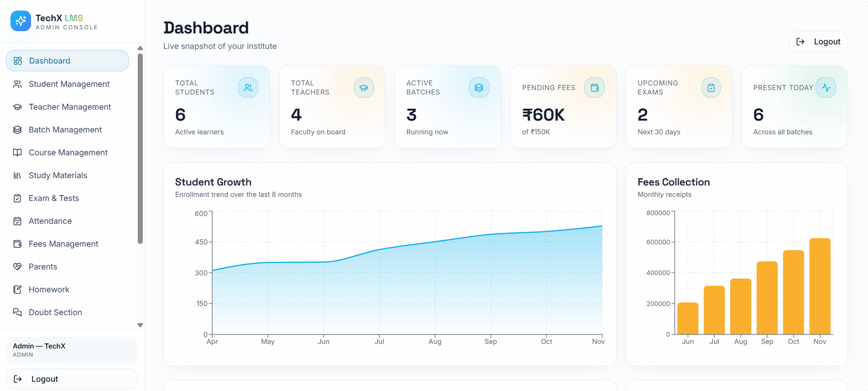Select the Upcoming Exams value 2
This screenshot has width=868, height=391.
[643, 115]
